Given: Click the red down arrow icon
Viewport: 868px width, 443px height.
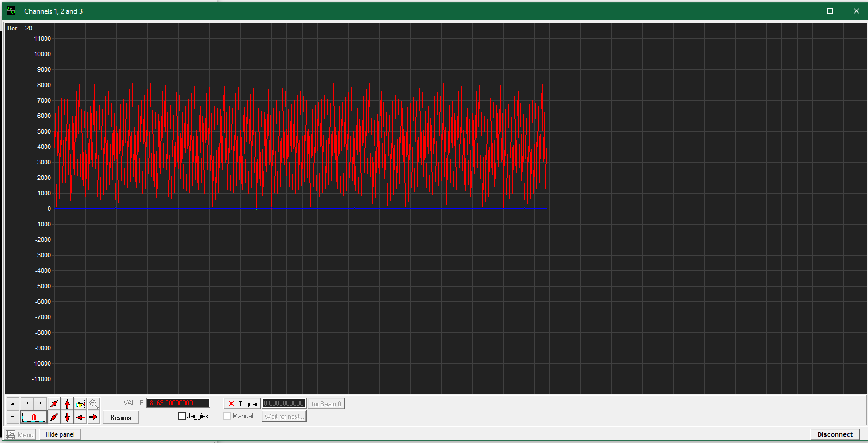Looking at the screenshot, I should click(x=68, y=417).
